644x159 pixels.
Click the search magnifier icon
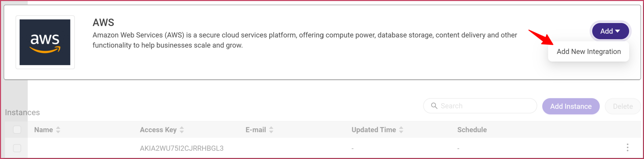click(x=434, y=106)
